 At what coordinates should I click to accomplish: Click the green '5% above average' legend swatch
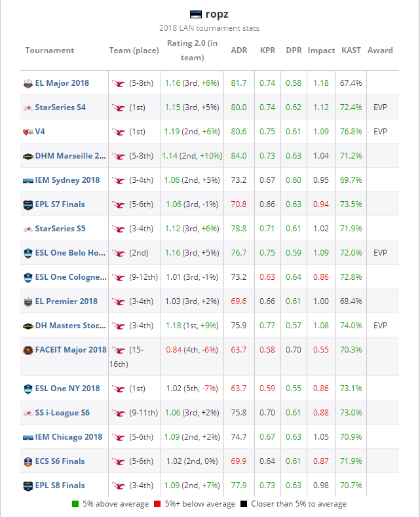[75, 504]
